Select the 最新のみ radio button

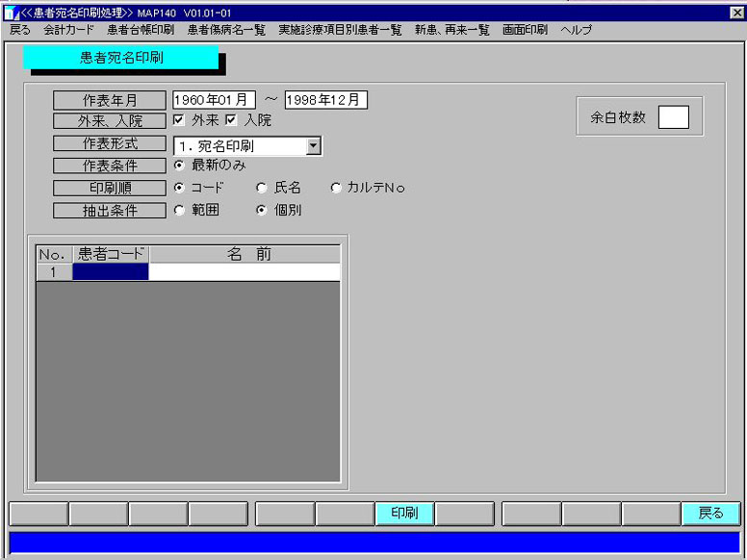(179, 165)
